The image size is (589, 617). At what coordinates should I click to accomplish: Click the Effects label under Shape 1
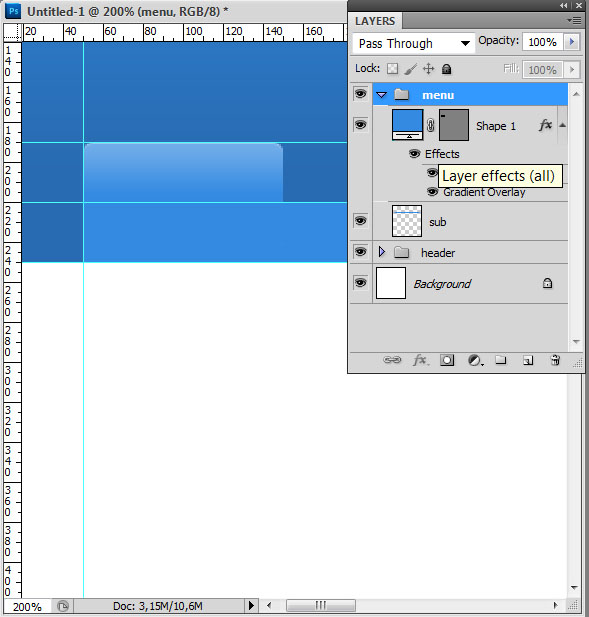tap(442, 153)
